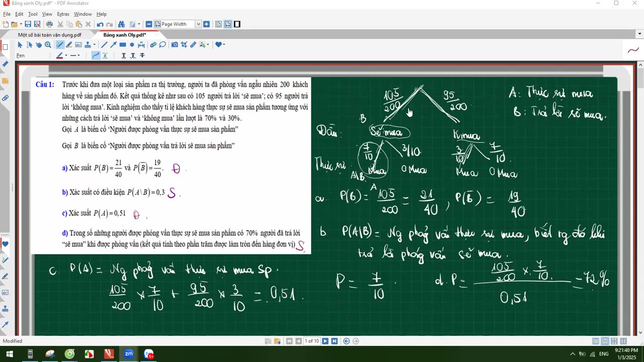Viewport: 644px width, 362px height.
Task: Click the Open folder icon
Action: pos(14,24)
